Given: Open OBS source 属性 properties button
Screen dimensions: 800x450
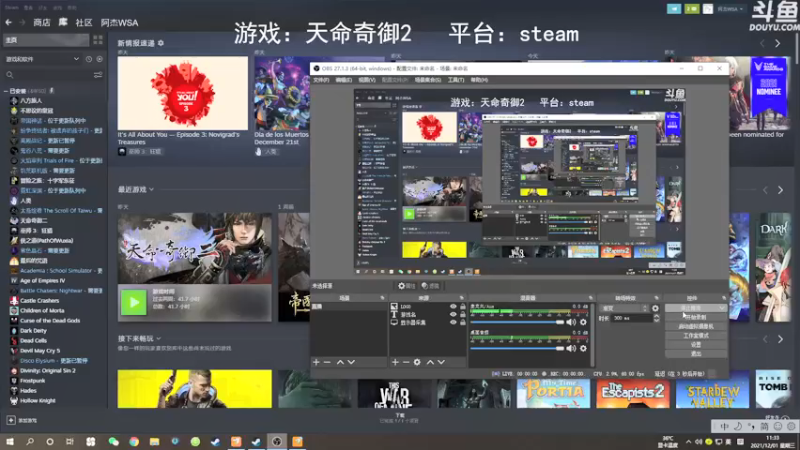Looking at the screenshot, I should [407, 286].
